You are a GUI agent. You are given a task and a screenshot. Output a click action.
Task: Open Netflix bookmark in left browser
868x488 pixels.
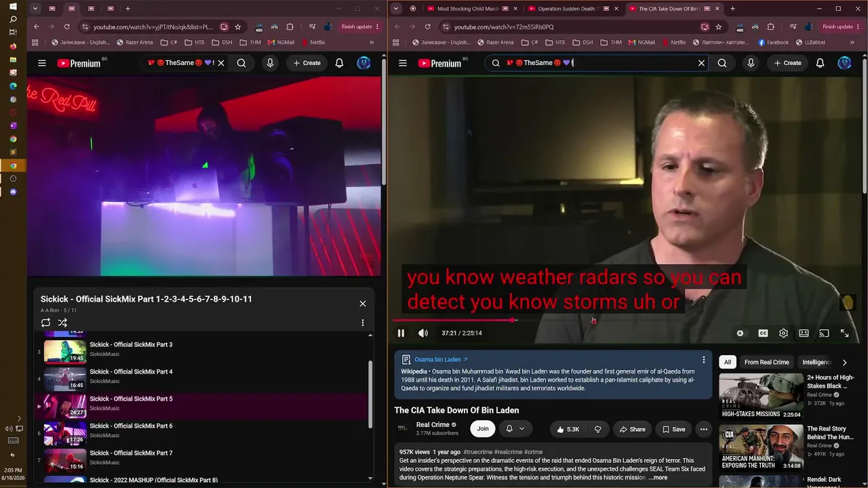click(313, 42)
